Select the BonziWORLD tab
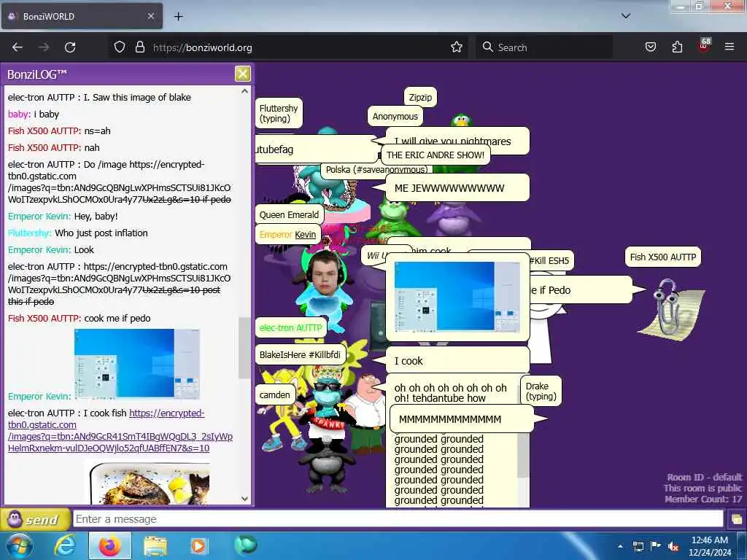 [x=82, y=16]
